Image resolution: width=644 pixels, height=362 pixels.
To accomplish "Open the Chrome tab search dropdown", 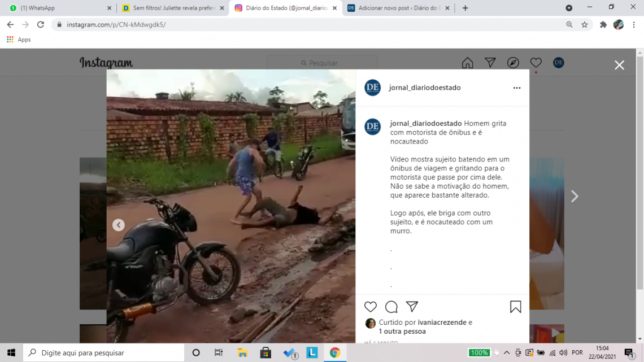I will [x=569, y=8].
